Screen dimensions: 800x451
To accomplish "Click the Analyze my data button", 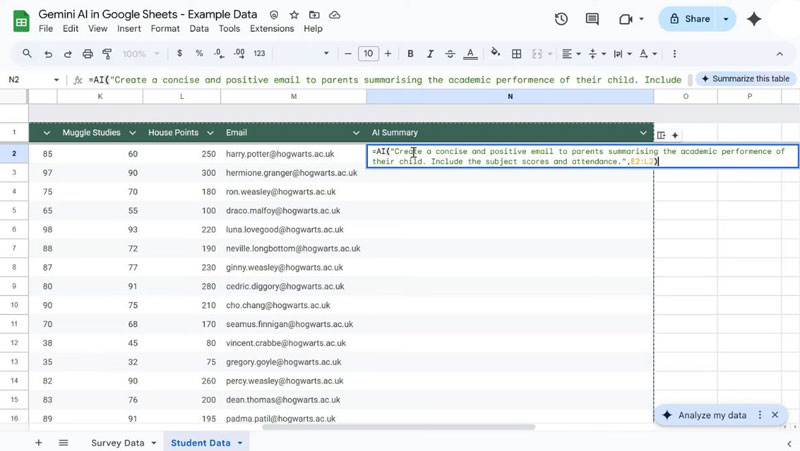I will (712, 415).
